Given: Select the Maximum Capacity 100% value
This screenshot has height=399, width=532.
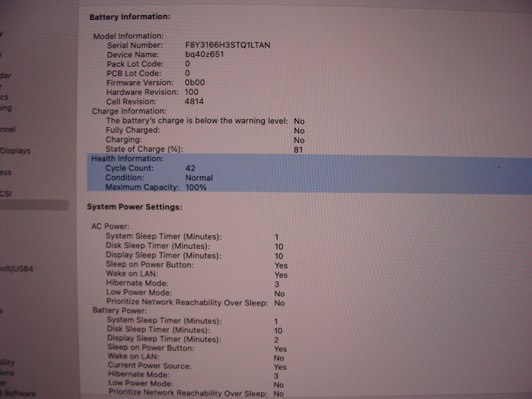Looking at the screenshot, I should point(196,187).
